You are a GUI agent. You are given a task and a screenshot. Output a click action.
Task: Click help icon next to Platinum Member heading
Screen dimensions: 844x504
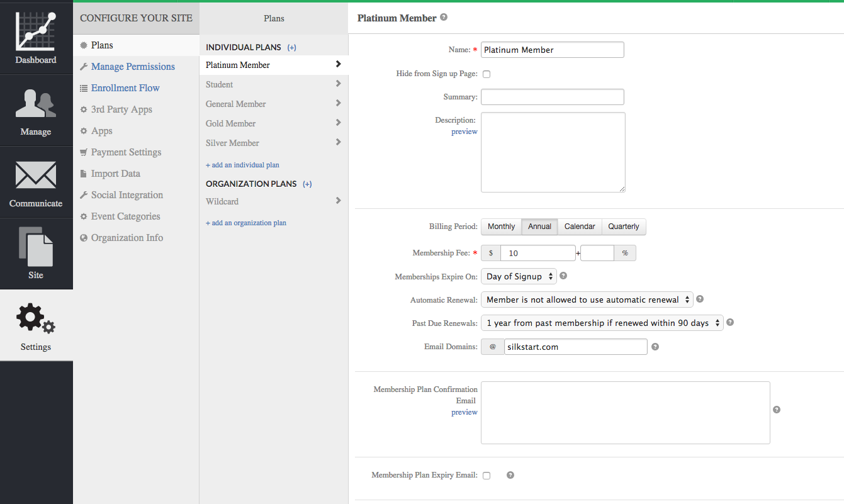tap(444, 18)
